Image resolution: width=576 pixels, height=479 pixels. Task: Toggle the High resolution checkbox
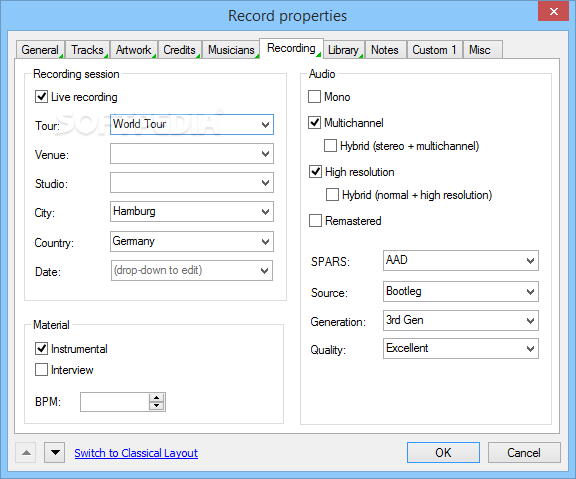[x=315, y=172]
